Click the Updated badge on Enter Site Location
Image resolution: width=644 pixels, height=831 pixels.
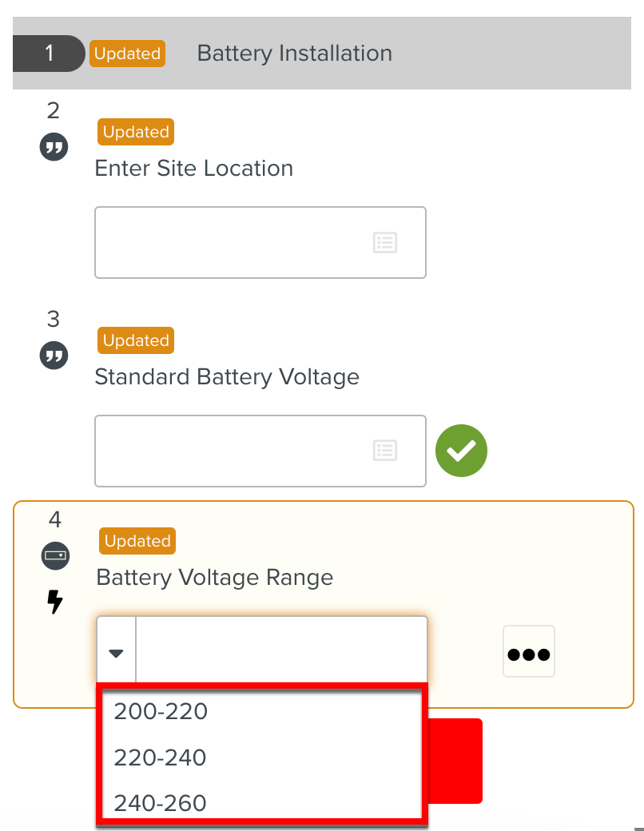[x=135, y=132]
